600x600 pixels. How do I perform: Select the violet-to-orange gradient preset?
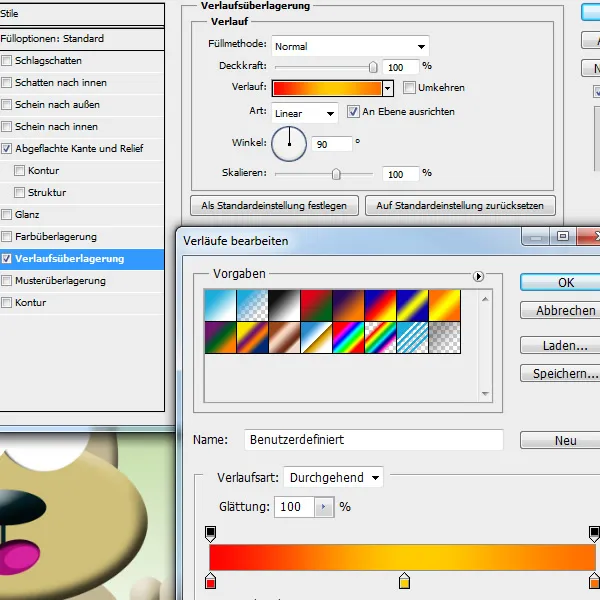coord(348,305)
